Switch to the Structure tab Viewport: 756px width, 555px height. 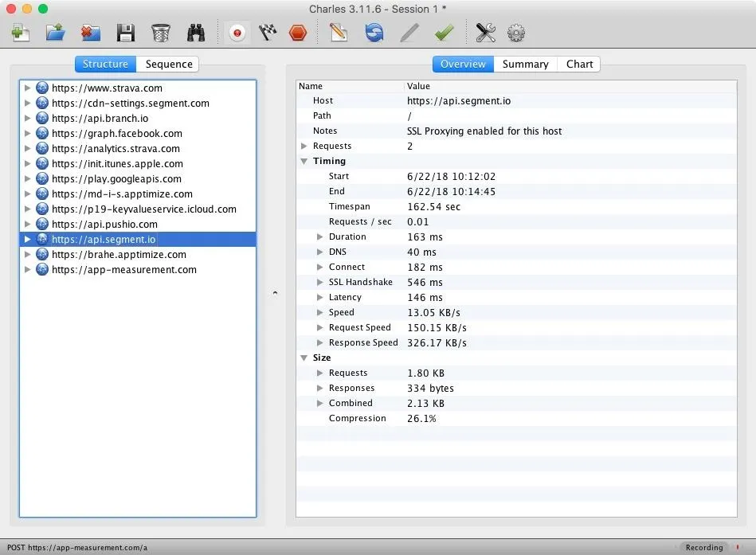tap(105, 64)
